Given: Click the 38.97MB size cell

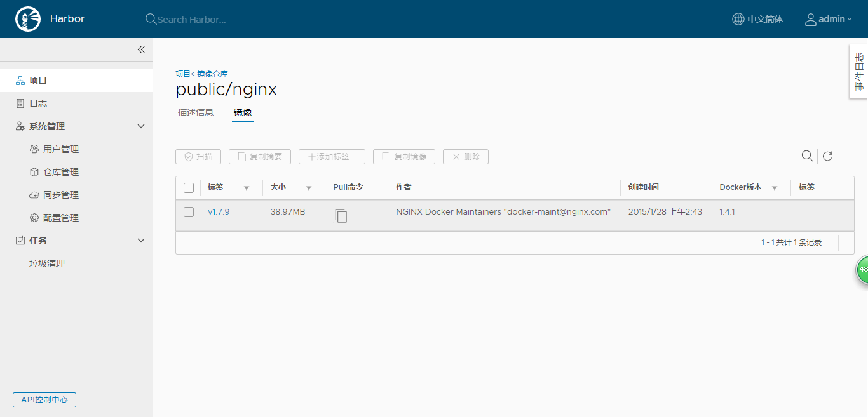Looking at the screenshot, I should [288, 212].
